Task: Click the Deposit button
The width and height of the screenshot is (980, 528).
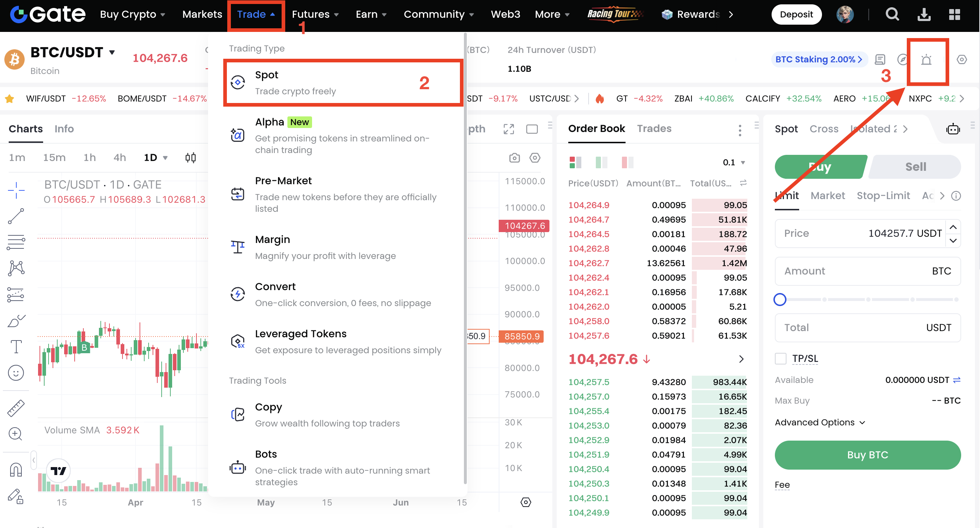Action: pyautogui.click(x=796, y=15)
